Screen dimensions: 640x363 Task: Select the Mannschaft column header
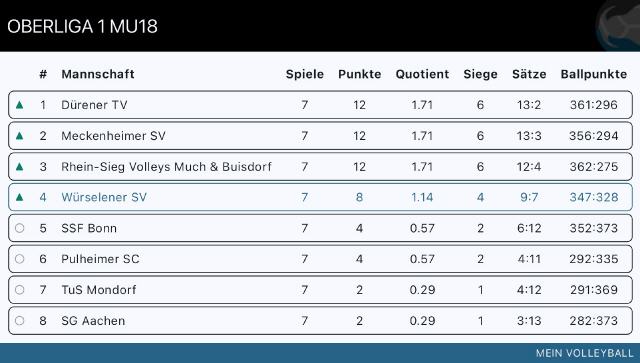(98, 74)
